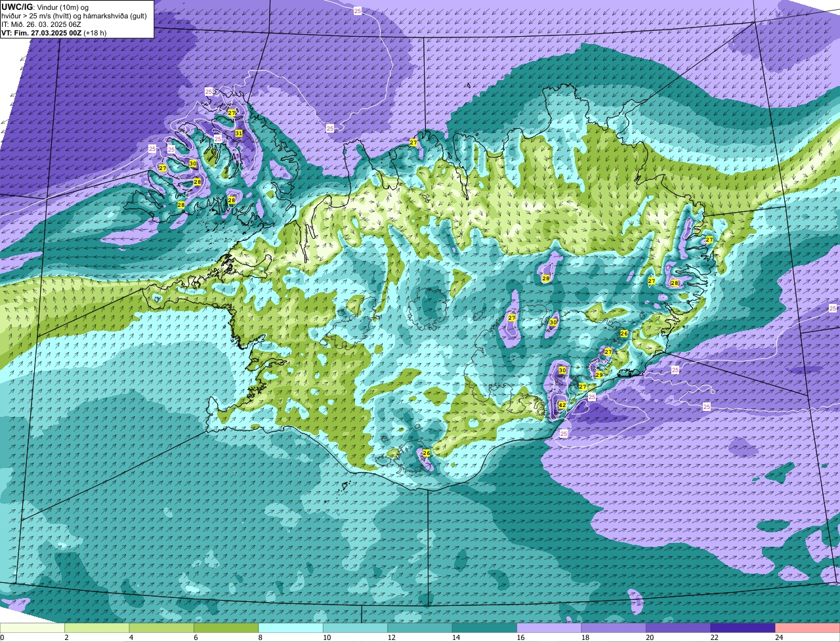Click the "4" tick label on the legend
Image resolution: width=840 pixels, height=642 pixels.
click(131, 637)
